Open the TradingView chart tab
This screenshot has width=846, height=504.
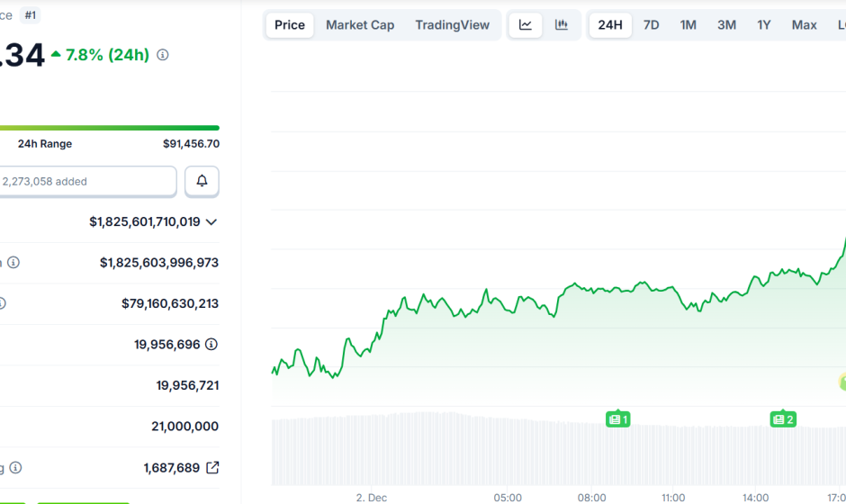[x=453, y=25]
